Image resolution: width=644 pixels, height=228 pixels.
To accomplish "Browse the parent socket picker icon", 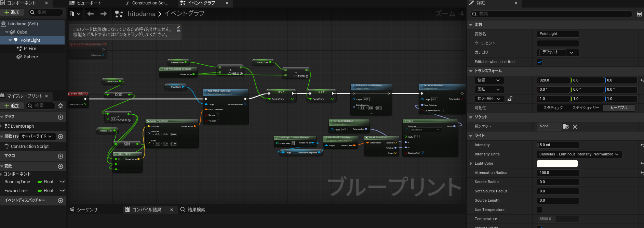I will coord(566,127).
